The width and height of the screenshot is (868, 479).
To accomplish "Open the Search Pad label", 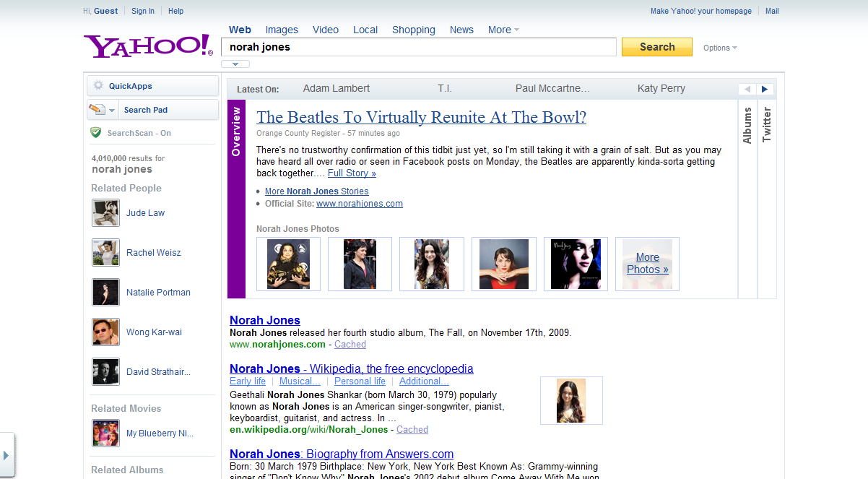I will pyautogui.click(x=146, y=110).
